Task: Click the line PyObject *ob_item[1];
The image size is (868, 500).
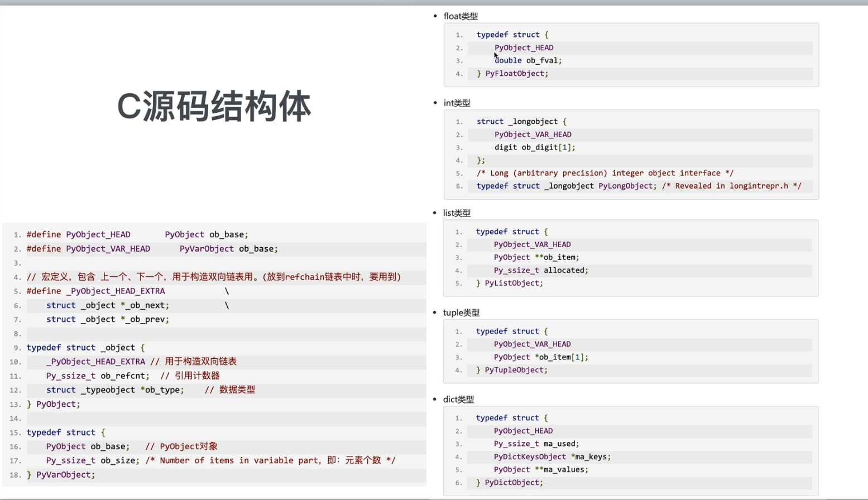Action: tap(541, 357)
